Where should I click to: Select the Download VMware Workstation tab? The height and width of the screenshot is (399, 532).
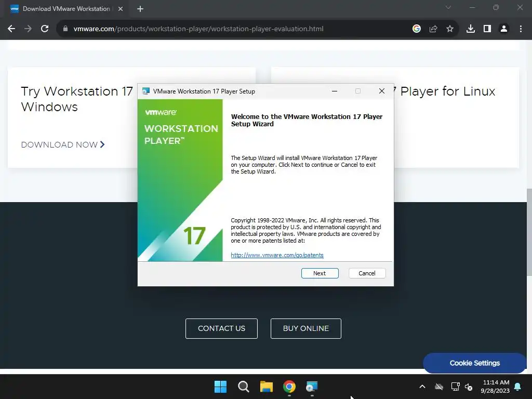tap(66, 9)
